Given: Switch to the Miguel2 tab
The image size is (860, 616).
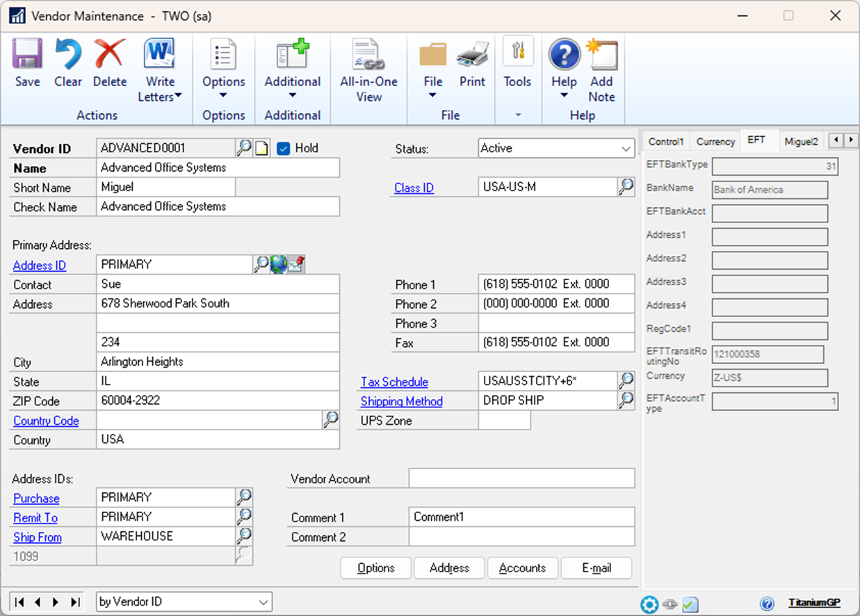Looking at the screenshot, I should tap(802, 141).
